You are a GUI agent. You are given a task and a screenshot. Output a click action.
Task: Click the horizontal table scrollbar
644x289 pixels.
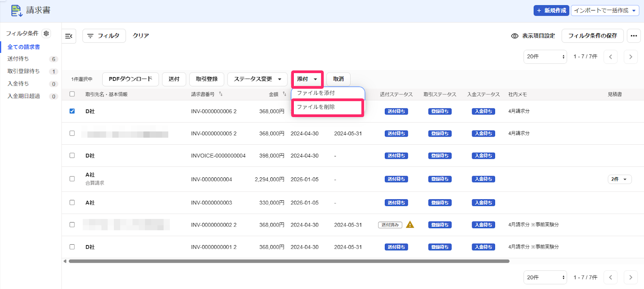click(289, 261)
